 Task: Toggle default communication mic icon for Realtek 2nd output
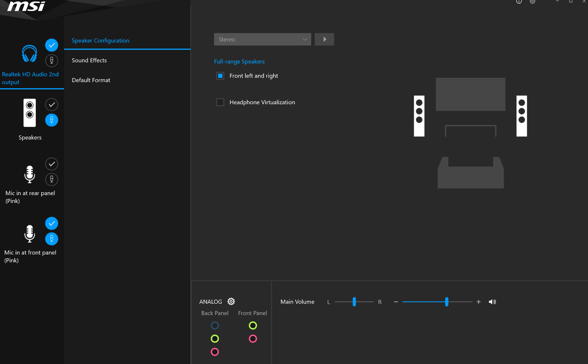(x=52, y=61)
